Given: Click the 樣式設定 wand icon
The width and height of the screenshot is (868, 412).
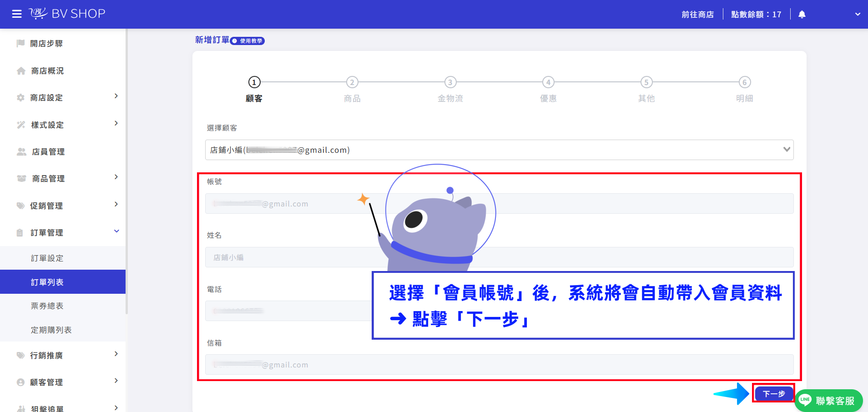Looking at the screenshot, I should coord(21,125).
